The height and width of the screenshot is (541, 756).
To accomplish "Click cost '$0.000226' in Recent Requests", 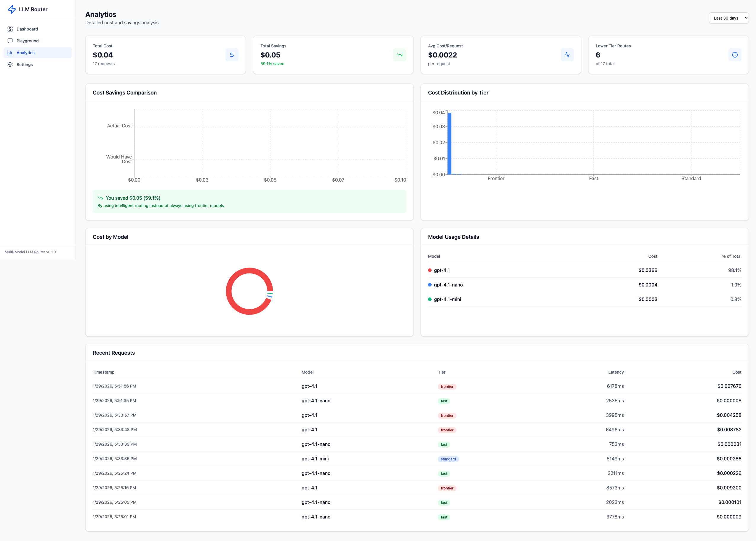I will point(729,473).
